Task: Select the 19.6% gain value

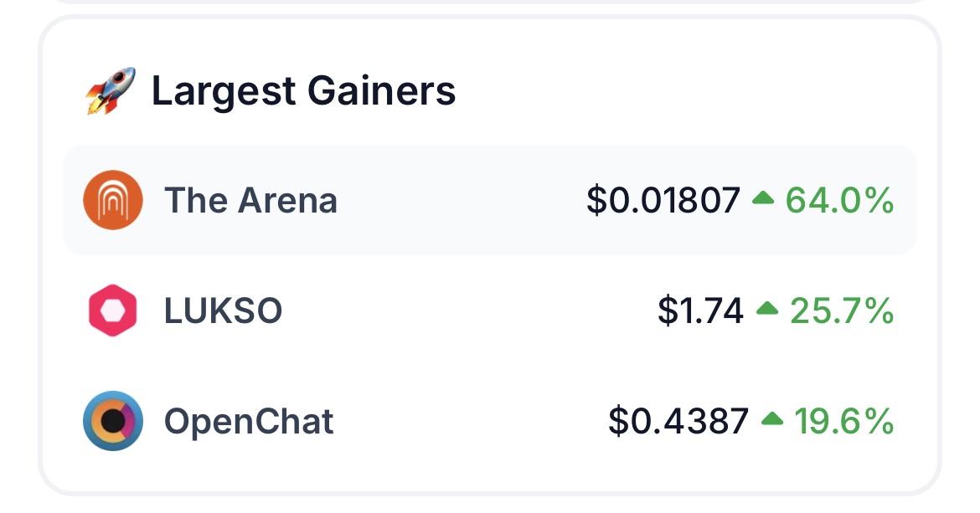Action: tap(843, 421)
